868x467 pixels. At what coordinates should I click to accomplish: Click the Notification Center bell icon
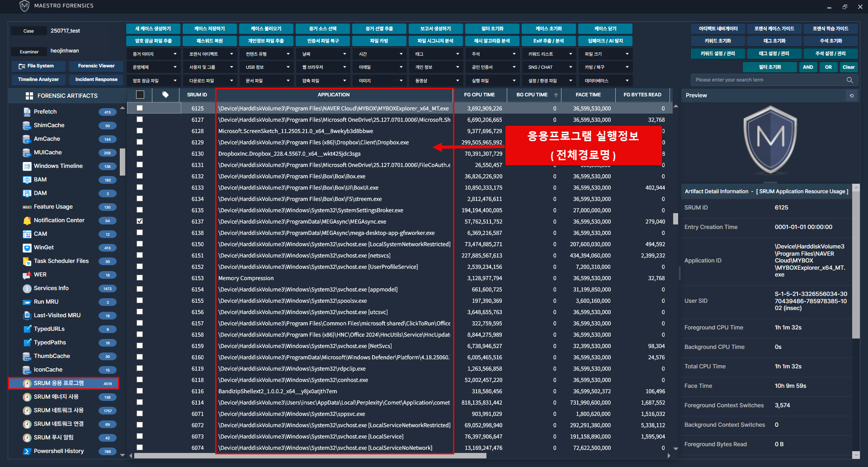point(27,220)
